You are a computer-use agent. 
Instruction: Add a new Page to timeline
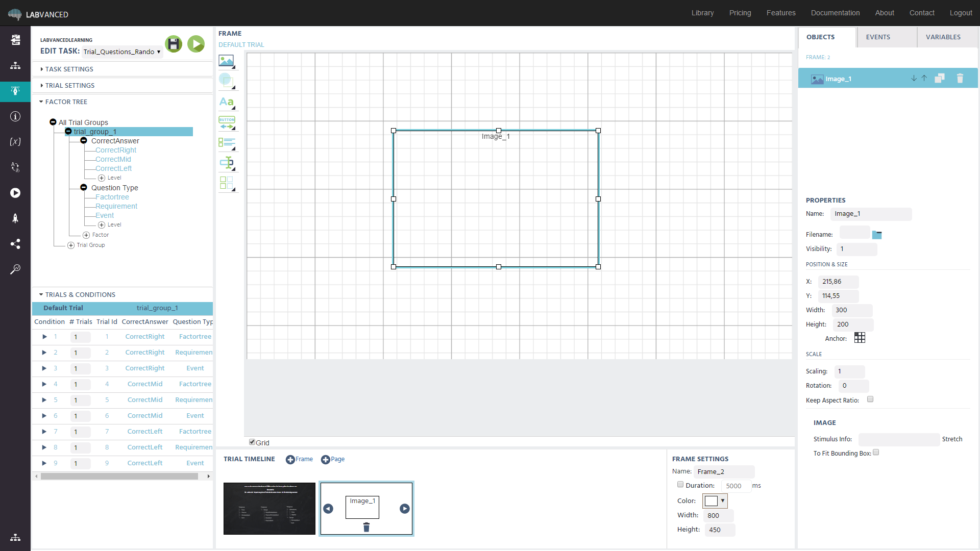point(333,459)
